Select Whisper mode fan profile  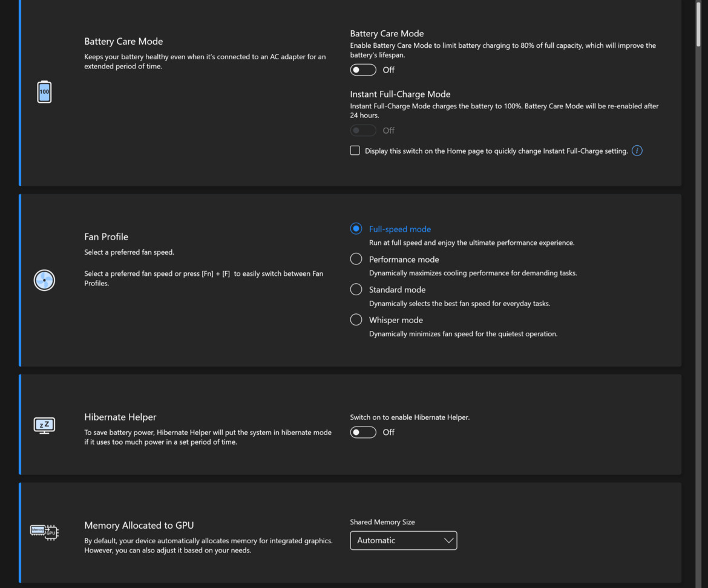coord(356,319)
